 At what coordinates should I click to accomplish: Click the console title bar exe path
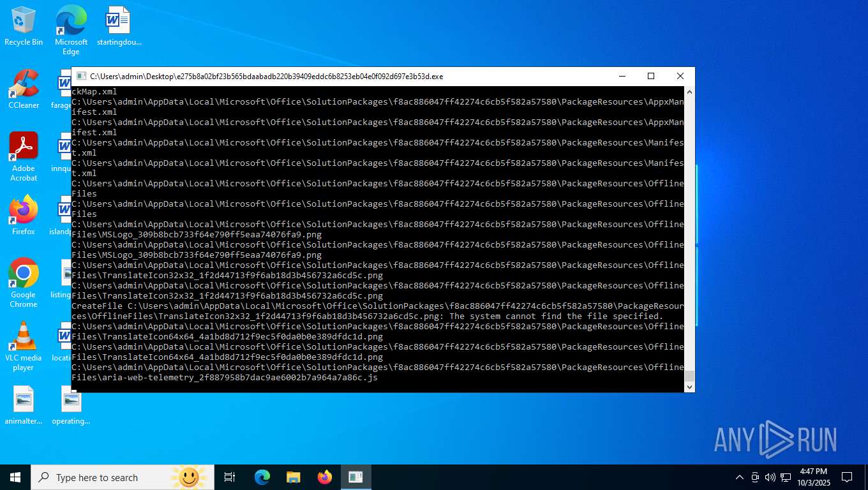coord(266,77)
